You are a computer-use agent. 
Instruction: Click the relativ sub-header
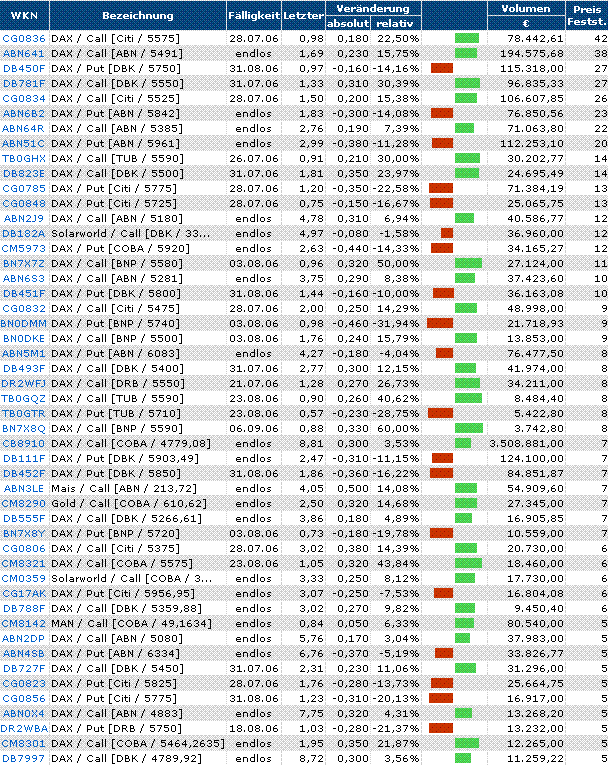point(395,23)
